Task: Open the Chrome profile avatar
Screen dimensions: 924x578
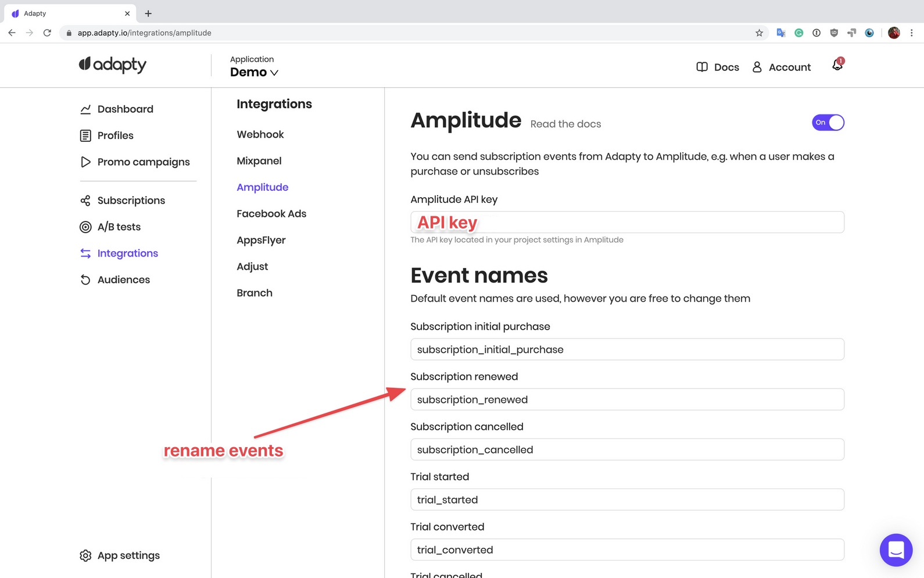Action: pyautogui.click(x=894, y=33)
